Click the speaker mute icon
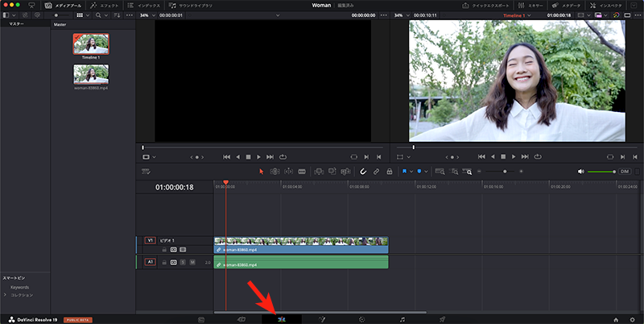Screen dimensions: 644x324 tap(580, 172)
